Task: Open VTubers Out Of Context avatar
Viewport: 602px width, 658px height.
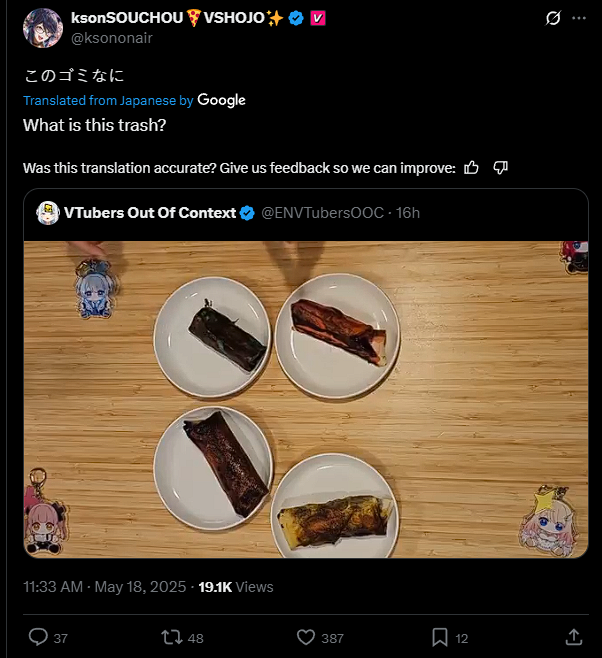Action: click(x=46, y=212)
